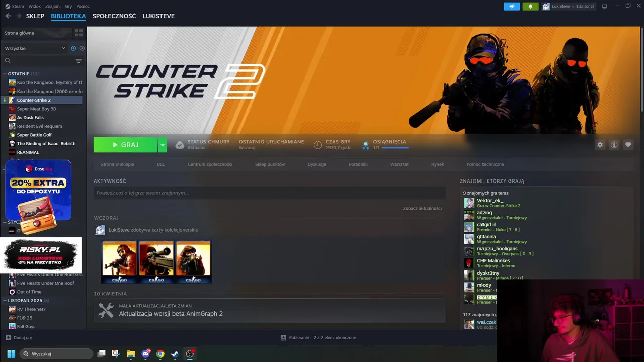Open Dyskusje link

[x=317, y=164]
